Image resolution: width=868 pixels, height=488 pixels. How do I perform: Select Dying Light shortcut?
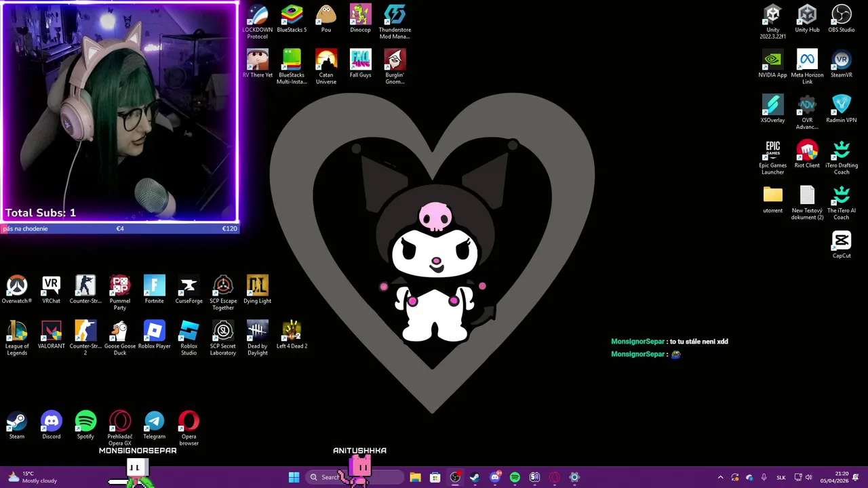point(257,290)
